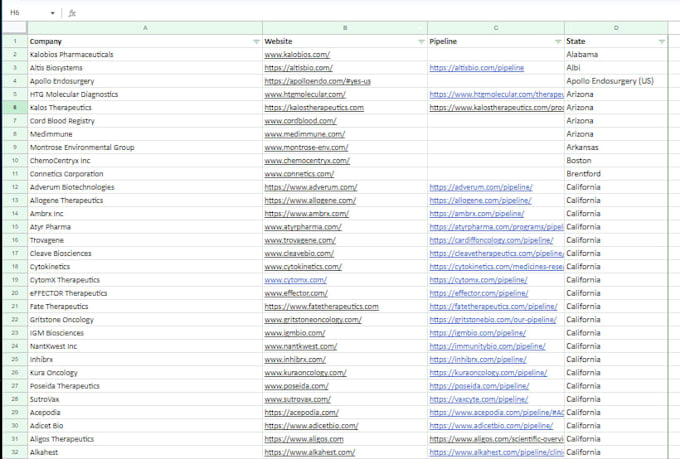Select the Kalobios Pharmaceuticals cell
The height and width of the screenshot is (459, 680).
[x=145, y=55]
